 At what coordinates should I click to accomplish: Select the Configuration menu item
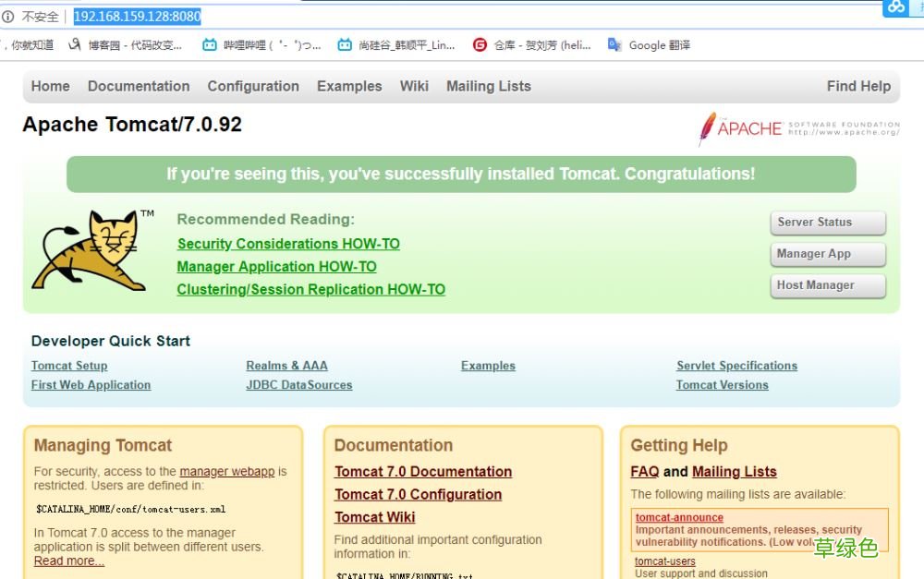(x=253, y=86)
